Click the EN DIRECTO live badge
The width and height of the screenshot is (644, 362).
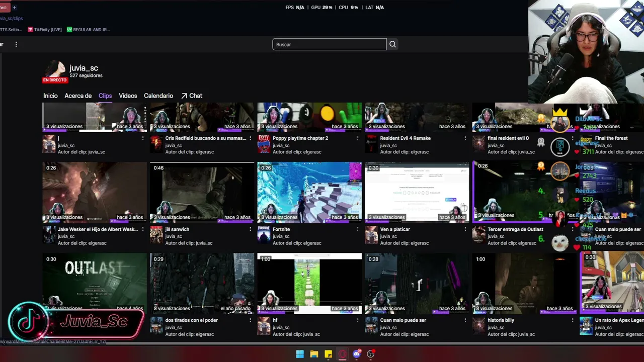[55, 80]
